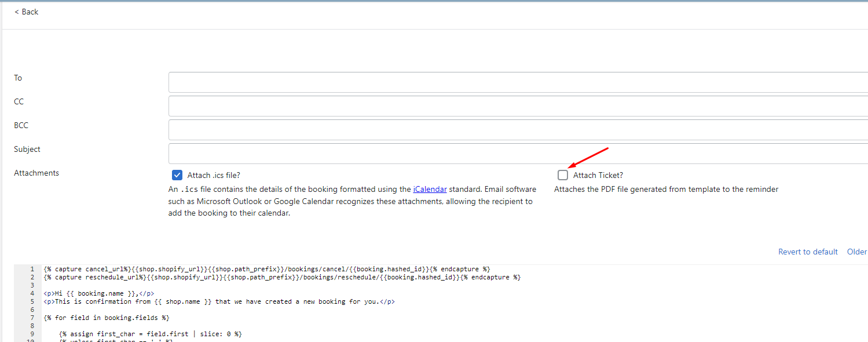868x342 pixels.
Task: Click the Attachments label
Action: pos(36,173)
